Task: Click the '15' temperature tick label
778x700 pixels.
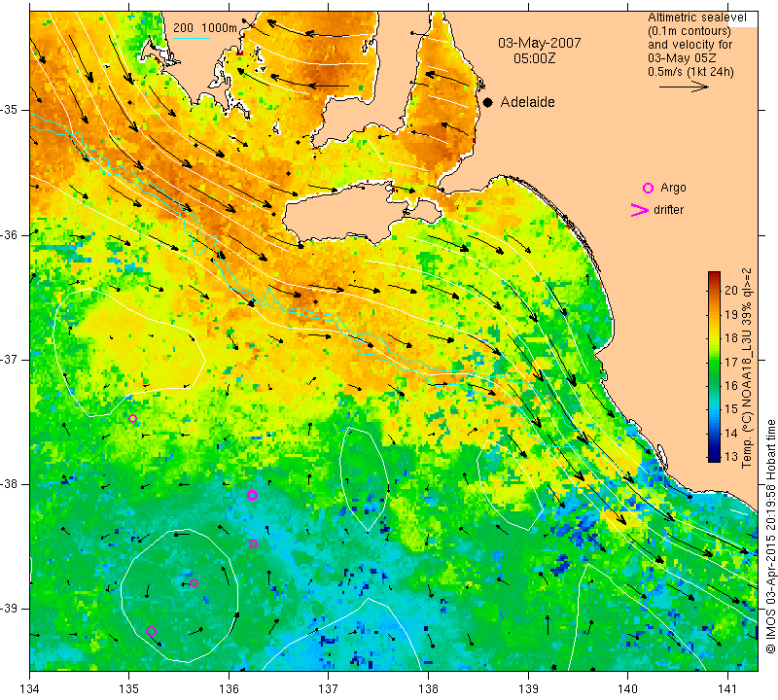Action: [731, 409]
